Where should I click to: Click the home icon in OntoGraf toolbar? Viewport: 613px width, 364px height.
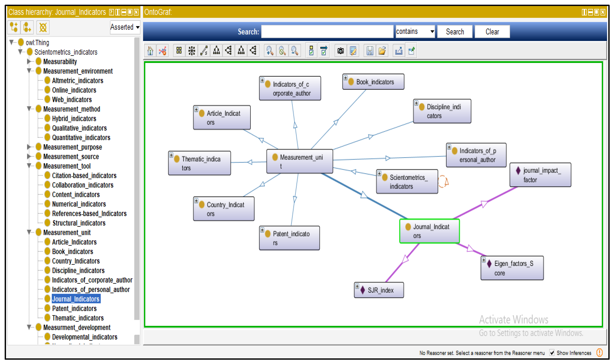pyautogui.click(x=150, y=51)
